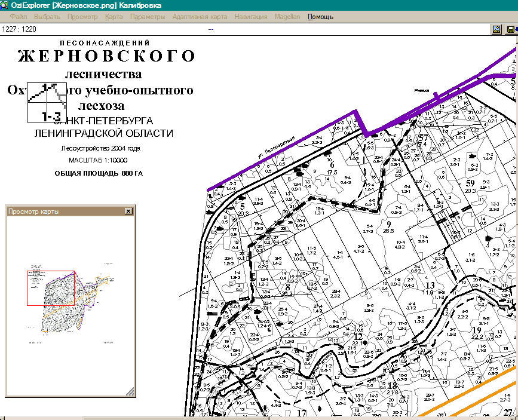This screenshot has height=420, width=518.
Task: Click the map image landscape toolbar icon
Action: [x=496, y=29]
